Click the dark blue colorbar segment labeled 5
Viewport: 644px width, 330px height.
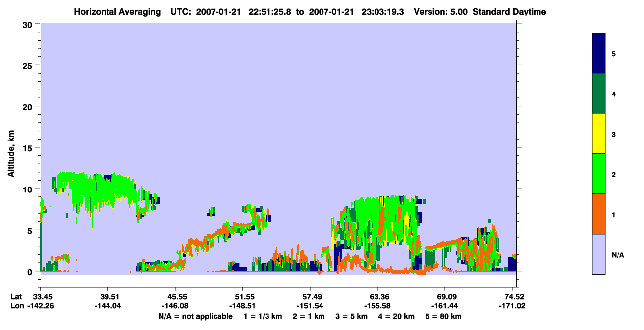599,53
